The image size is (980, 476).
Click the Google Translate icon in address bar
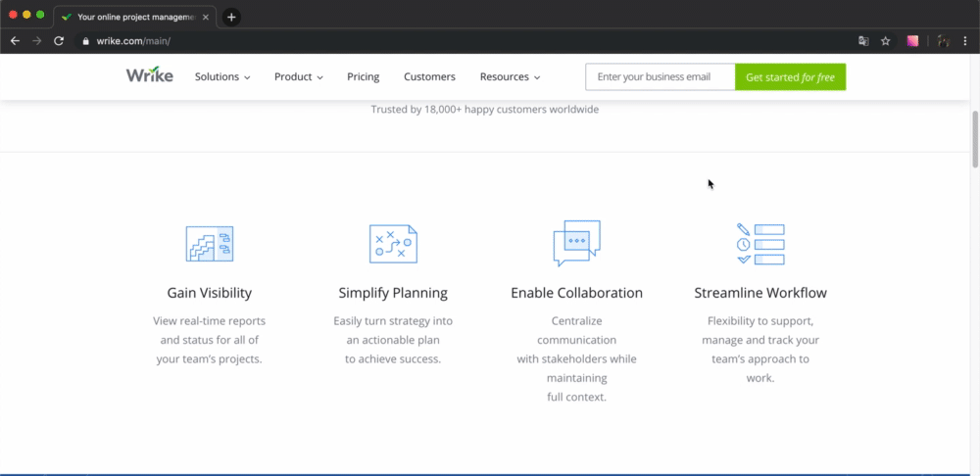point(863,41)
